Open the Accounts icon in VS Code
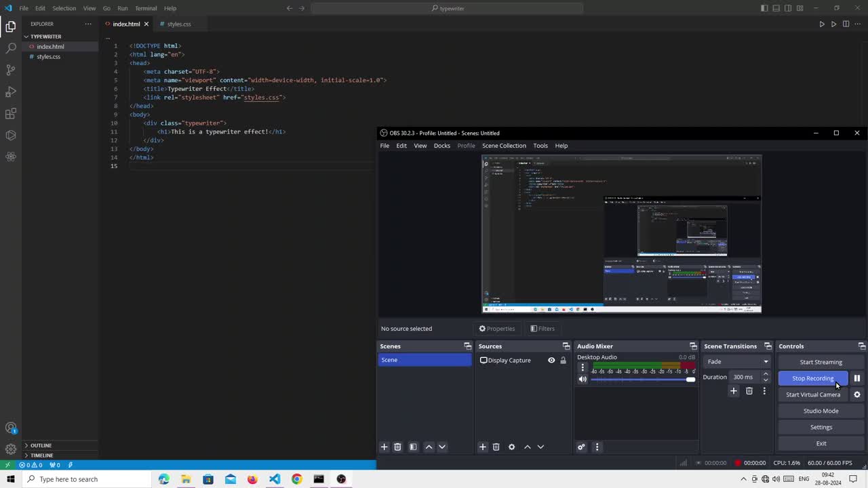868x488 pixels. pyautogui.click(x=11, y=428)
